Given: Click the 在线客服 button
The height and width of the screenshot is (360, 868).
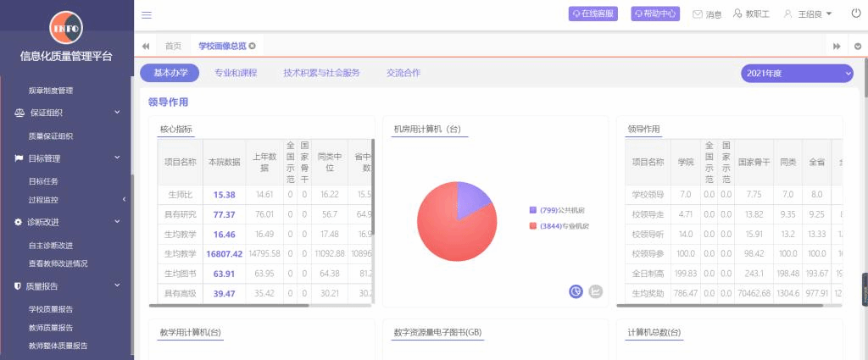Looking at the screenshot, I should (x=593, y=14).
